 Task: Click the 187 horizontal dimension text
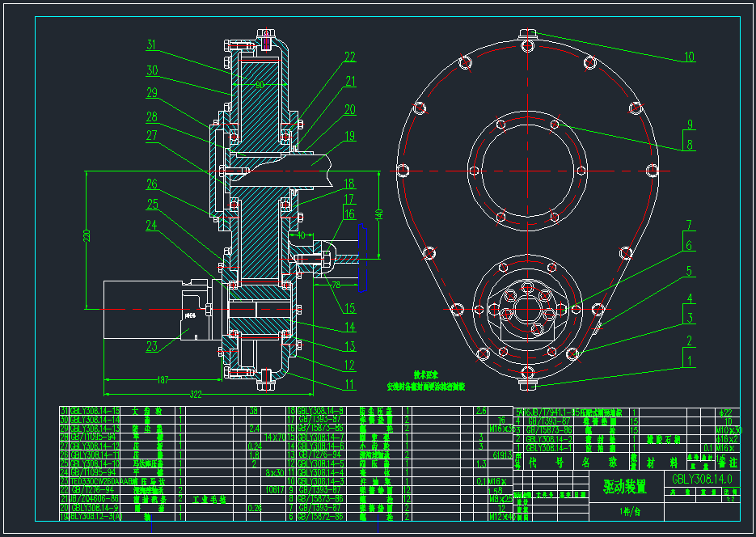(x=163, y=380)
